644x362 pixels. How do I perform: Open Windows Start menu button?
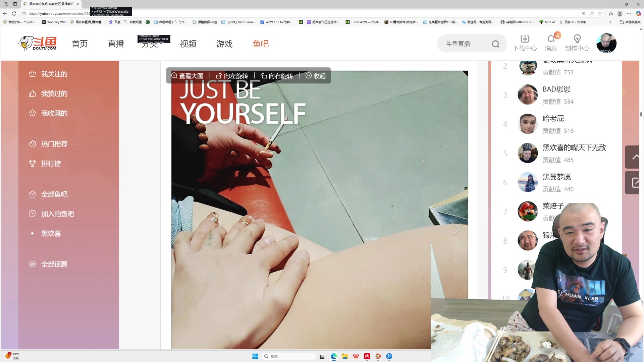255,356
